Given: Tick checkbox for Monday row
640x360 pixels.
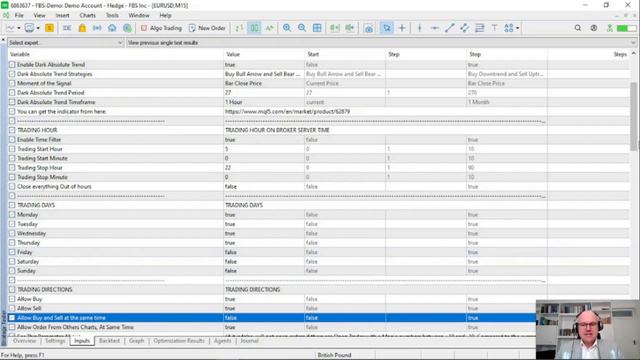Looking at the screenshot, I should tap(12, 215).
